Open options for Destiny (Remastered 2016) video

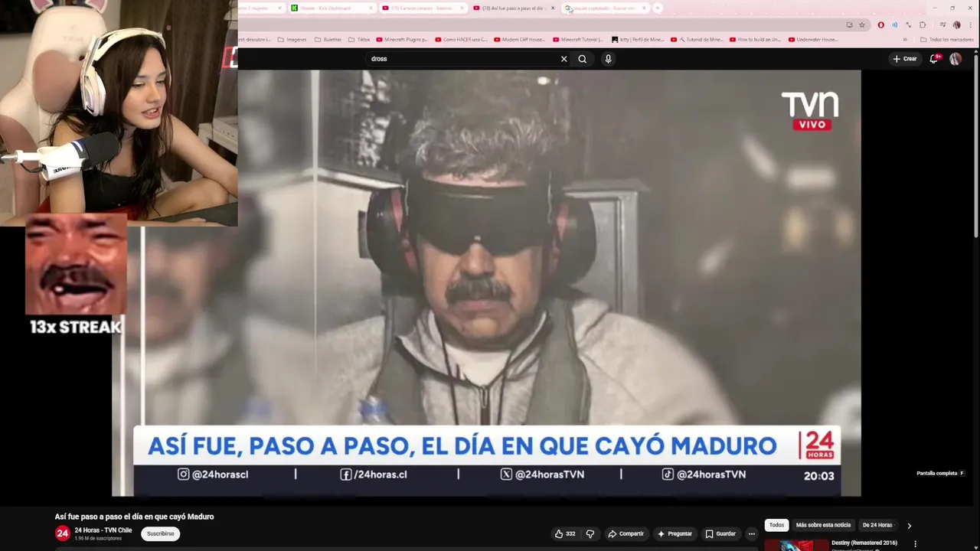915,544
